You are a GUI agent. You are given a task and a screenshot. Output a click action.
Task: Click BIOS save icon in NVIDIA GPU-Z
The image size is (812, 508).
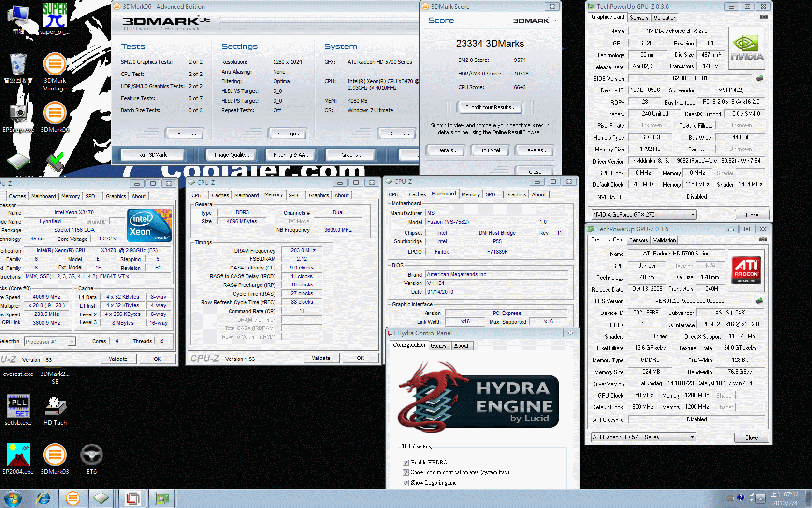pos(760,78)
